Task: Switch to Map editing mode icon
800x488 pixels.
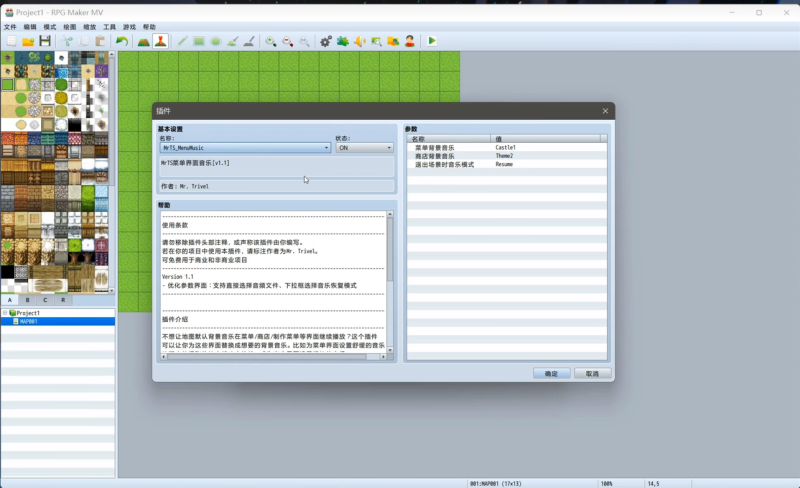Action: (x=144, y=41)
